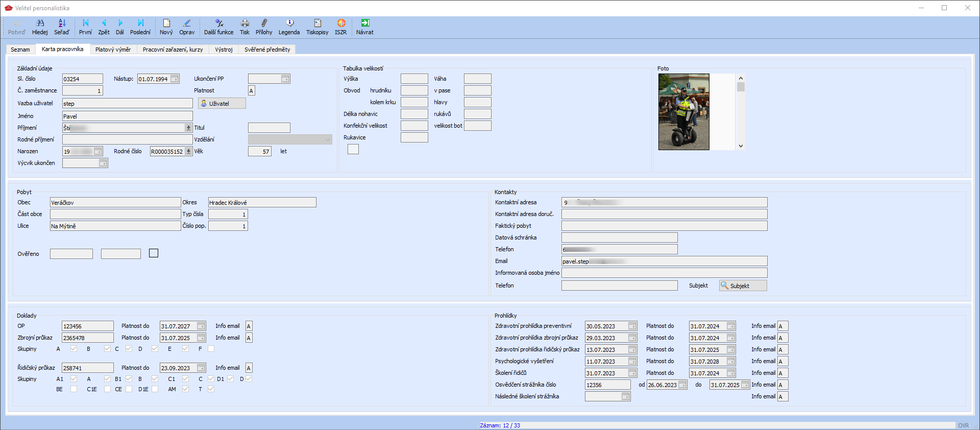Open date picker for Zdravotní prohlídka preventivní

[632, 326]
